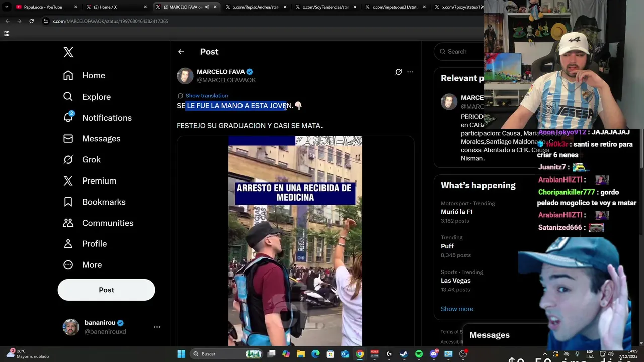Click the taskbar Buscar search box
Screen dimensions: 644x362
point(226,354)
